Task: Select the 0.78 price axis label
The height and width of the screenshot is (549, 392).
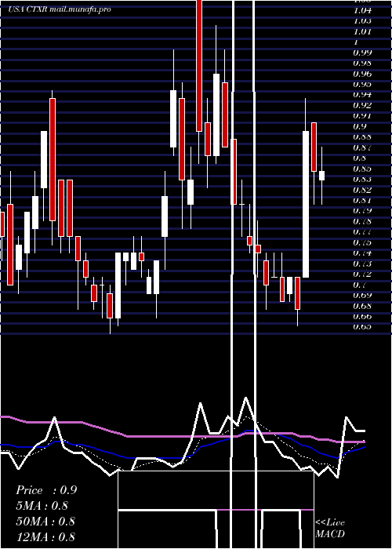Action: click(x=362, y=221)
